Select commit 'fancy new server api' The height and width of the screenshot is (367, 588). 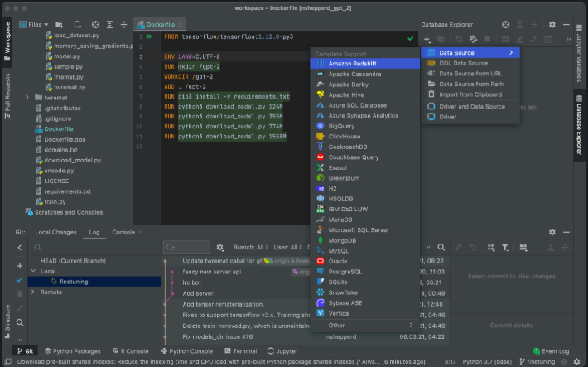pos(211,272)
